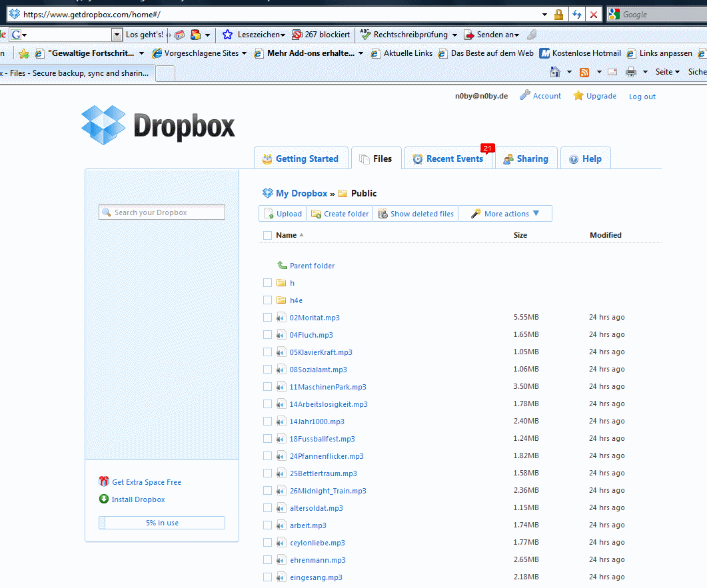Select checkbox for eingesang.mp3
This screenshot has width=707, height=588.
pos(267,577)
